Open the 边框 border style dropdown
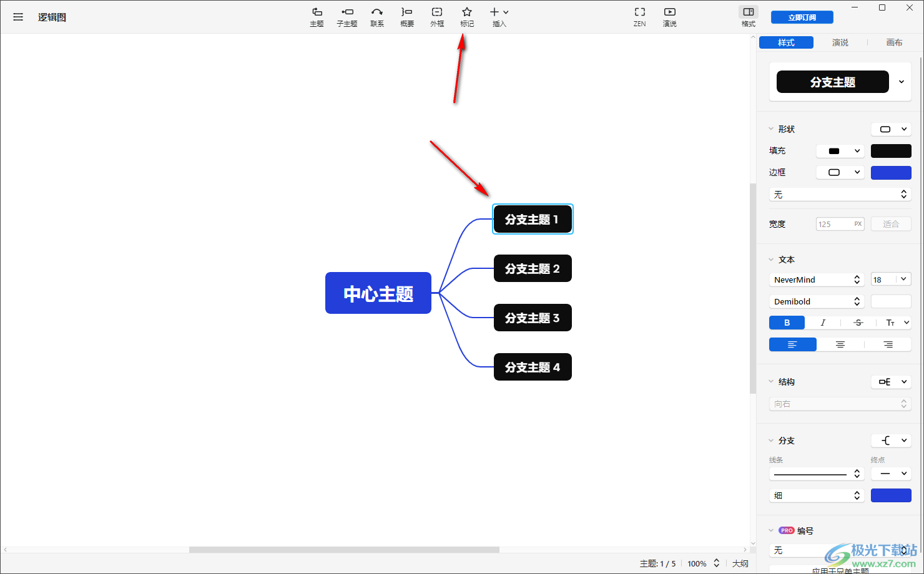Screen dimensions: 924x574 pos(840,172)
